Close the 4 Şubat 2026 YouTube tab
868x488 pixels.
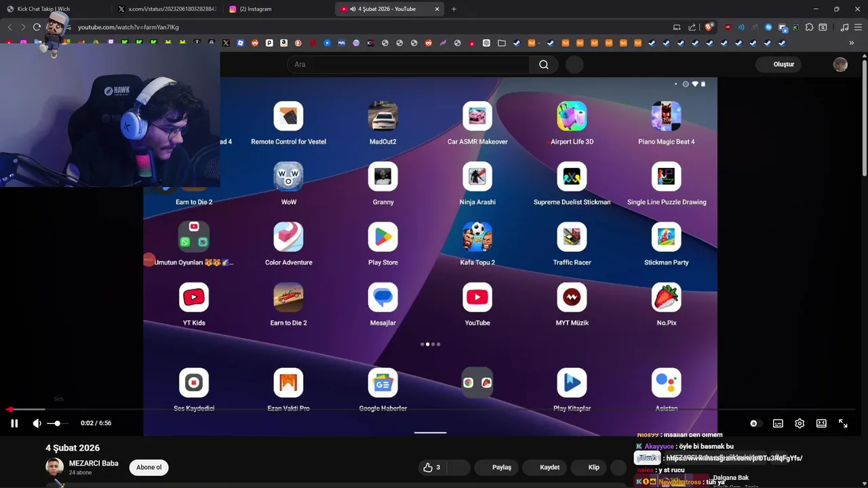point(437,9)
